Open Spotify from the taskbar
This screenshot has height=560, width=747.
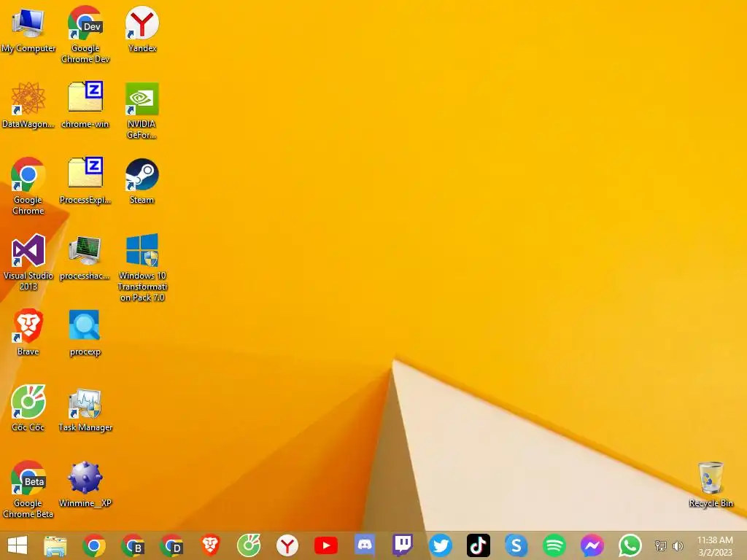554,545
